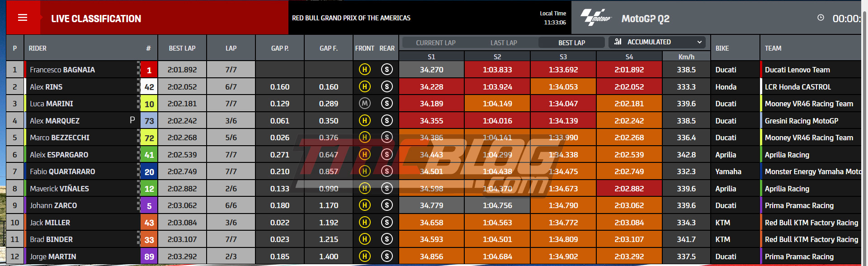Image resolution: width=868 pixels, height=266 pixels.
Task: Click Rins' rear tyre S icon
Action: pos(387,86)
